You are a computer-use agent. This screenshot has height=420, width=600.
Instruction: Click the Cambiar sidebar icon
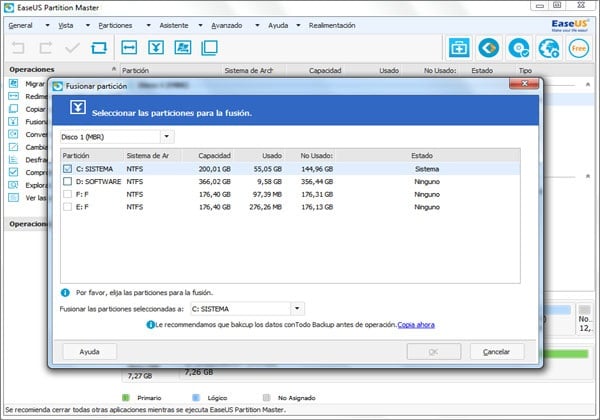13,147
